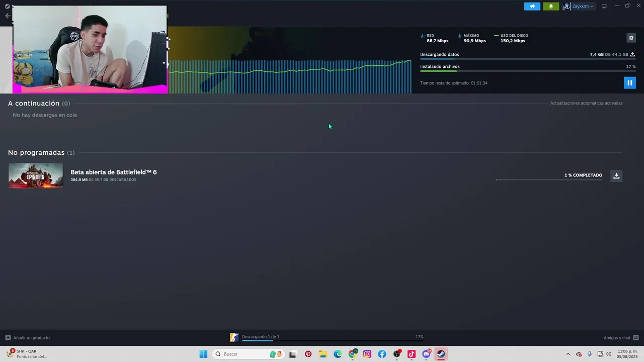Open Amigos y chat panel

point(617,338)
